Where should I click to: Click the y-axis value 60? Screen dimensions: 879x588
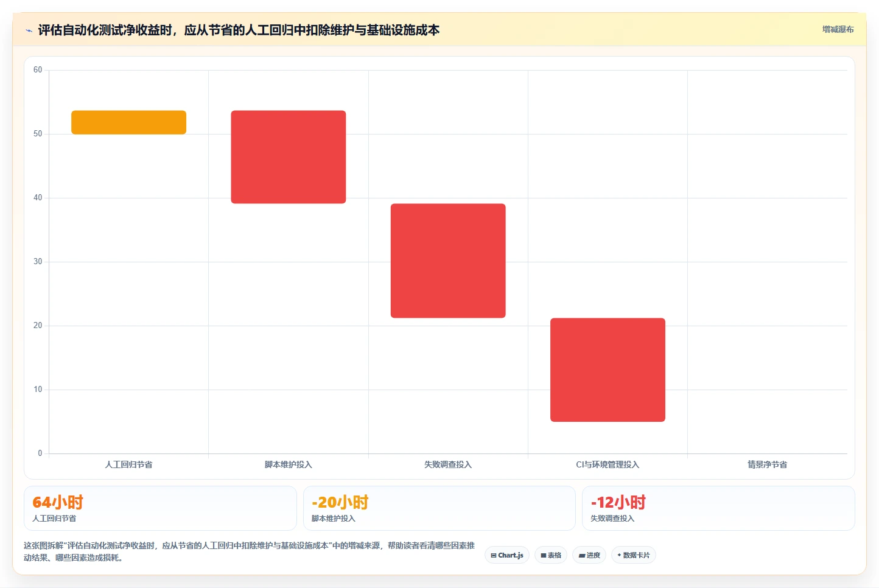38,70
